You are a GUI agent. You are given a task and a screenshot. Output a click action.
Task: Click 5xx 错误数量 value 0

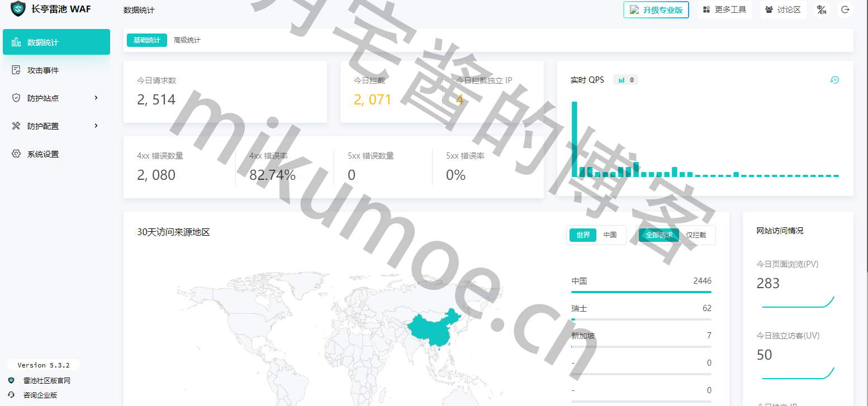[352, 175]
